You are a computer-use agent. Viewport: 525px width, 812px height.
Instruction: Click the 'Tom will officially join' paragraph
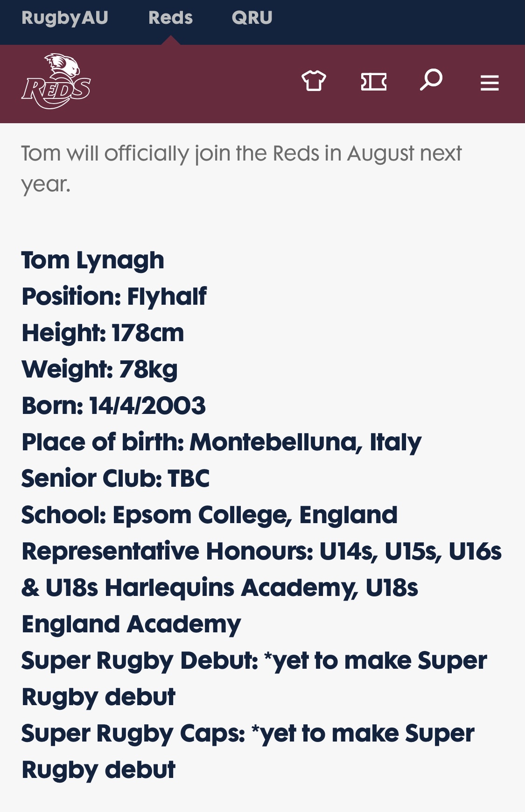pyautogui.click(x=241, y=168)
